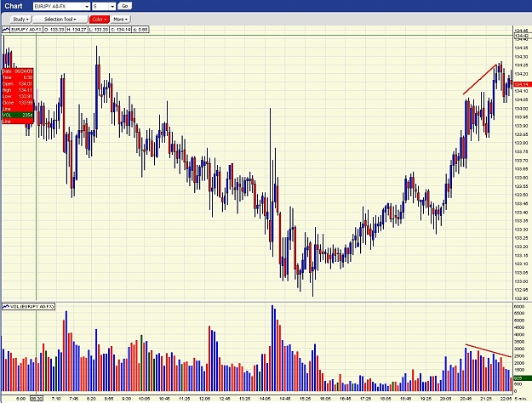This screenshot has width=532, height=403.
Task: Click the high value H: 134.27
Action: 77,30
